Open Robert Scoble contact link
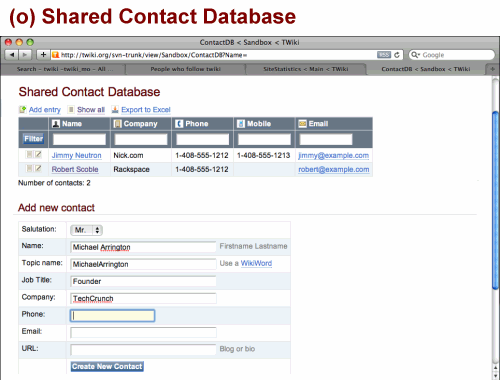The height and width of the screenshot is (380, 500). coord(75,169)
